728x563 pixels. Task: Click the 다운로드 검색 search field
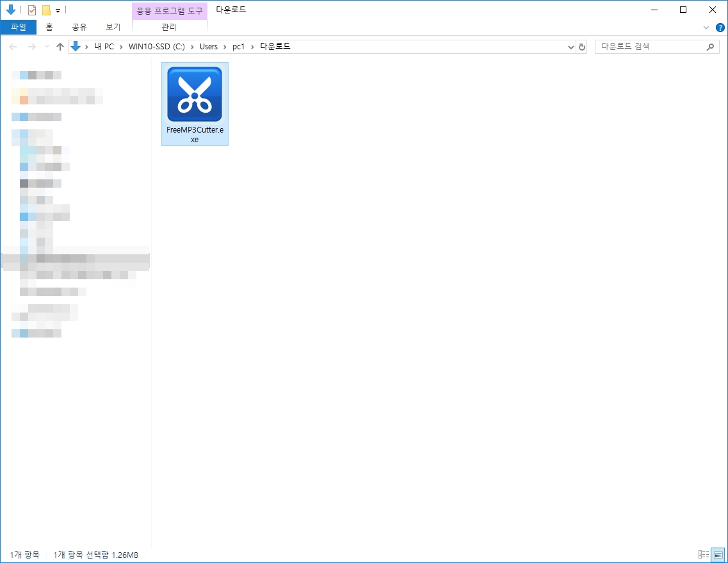657,47
